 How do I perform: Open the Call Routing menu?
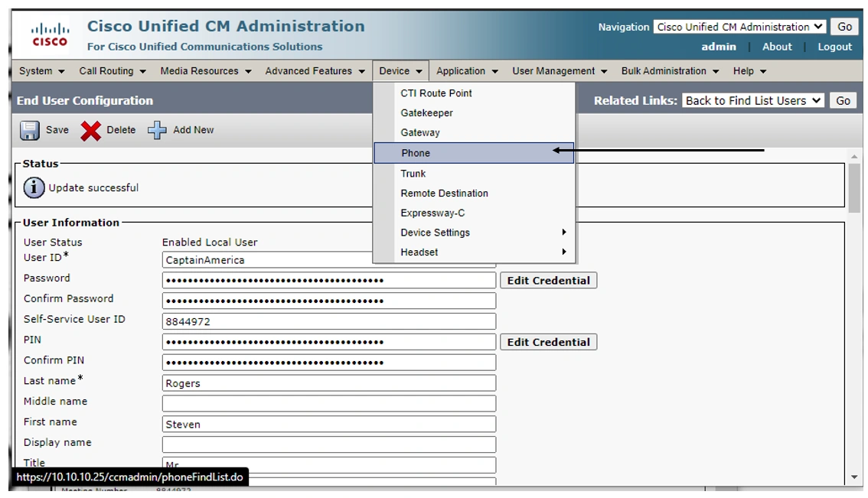coord(113,71)
